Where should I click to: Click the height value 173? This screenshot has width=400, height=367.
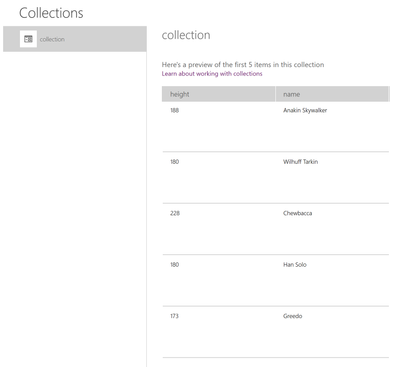click(174, 316)
